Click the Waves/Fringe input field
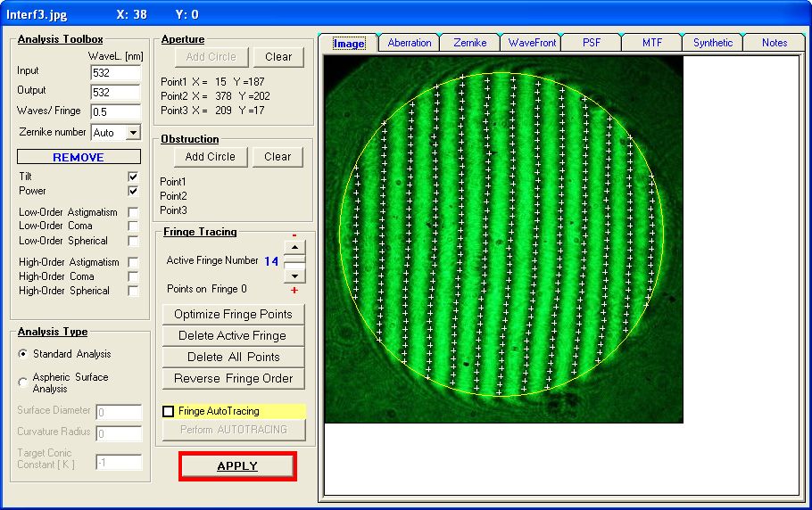812x510 pixels. [115, 111]
